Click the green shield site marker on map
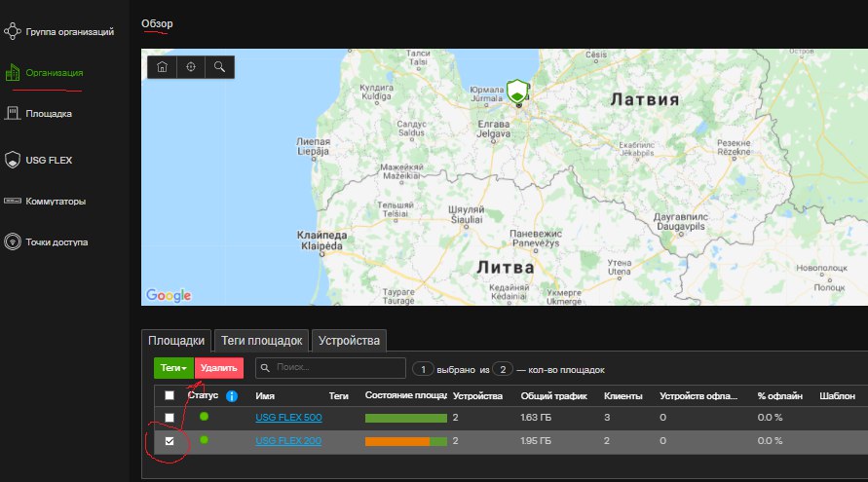 point(517,93)
